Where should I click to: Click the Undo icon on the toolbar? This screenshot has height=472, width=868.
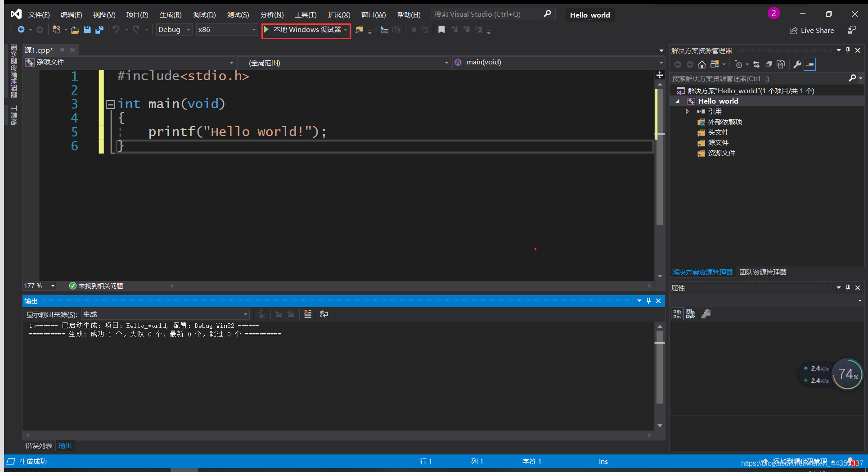[x=116, y=29]
